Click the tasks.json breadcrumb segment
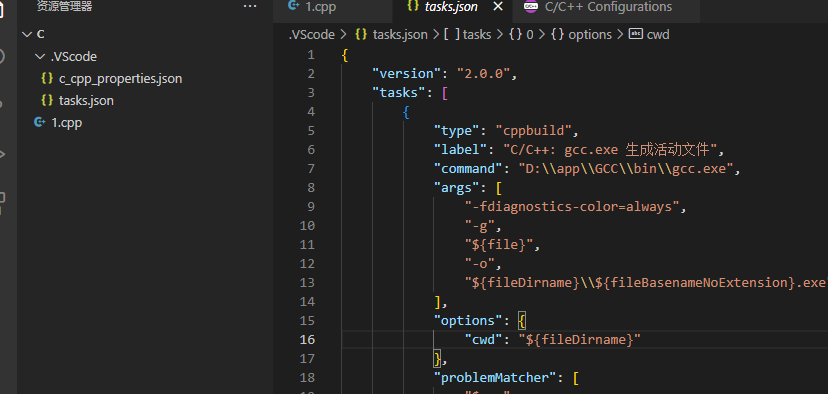Screen dimensions: 828x394 (x=400, y=35)
